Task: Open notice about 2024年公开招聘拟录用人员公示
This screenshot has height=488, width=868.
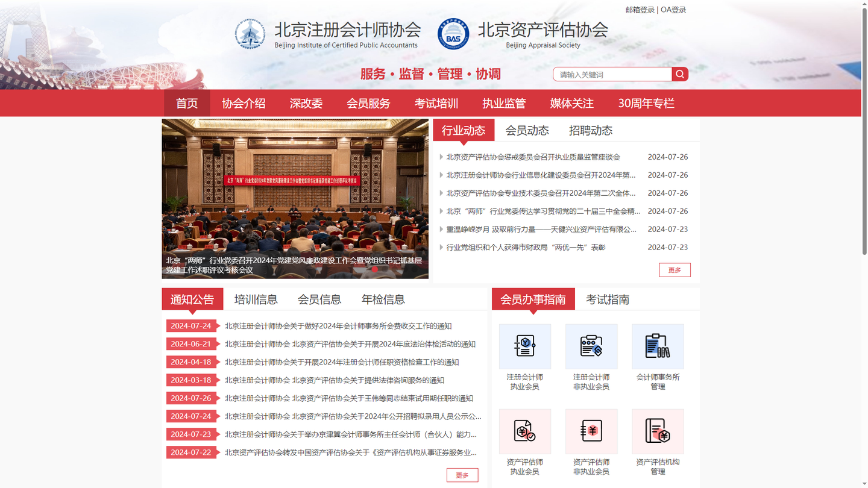Action: [353, 416]
